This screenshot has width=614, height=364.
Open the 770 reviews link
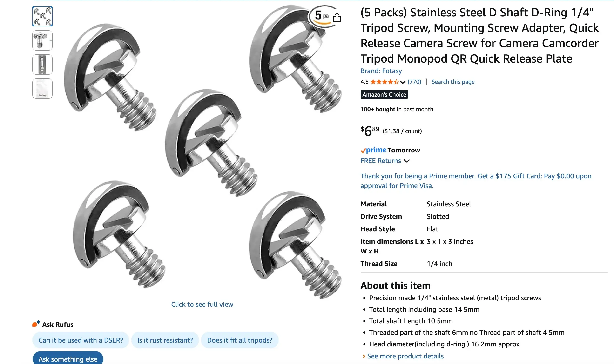click(414, 82)
